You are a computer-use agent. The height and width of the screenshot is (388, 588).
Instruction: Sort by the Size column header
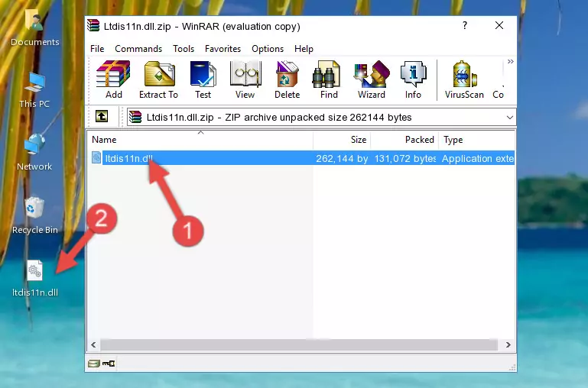click(x=342, y=139)
